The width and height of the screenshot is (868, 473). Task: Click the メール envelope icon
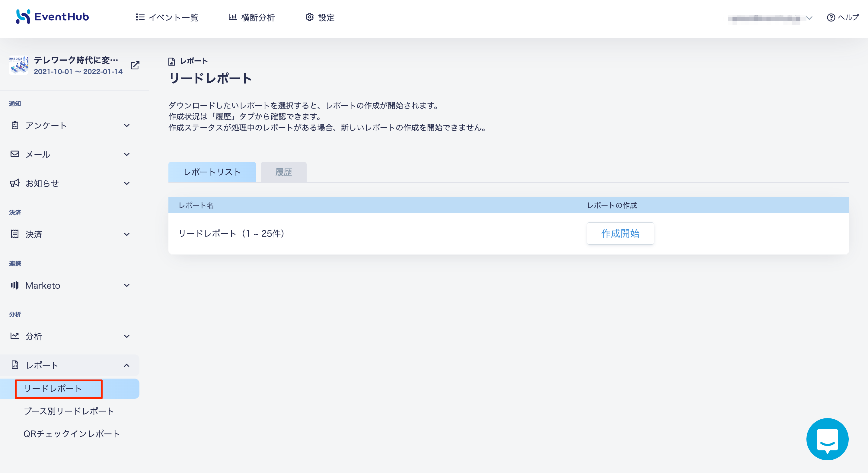click(x=15, y=154)
